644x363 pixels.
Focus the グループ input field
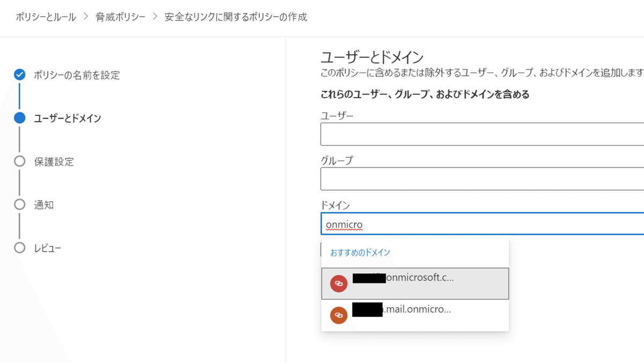tap(482, 179)
